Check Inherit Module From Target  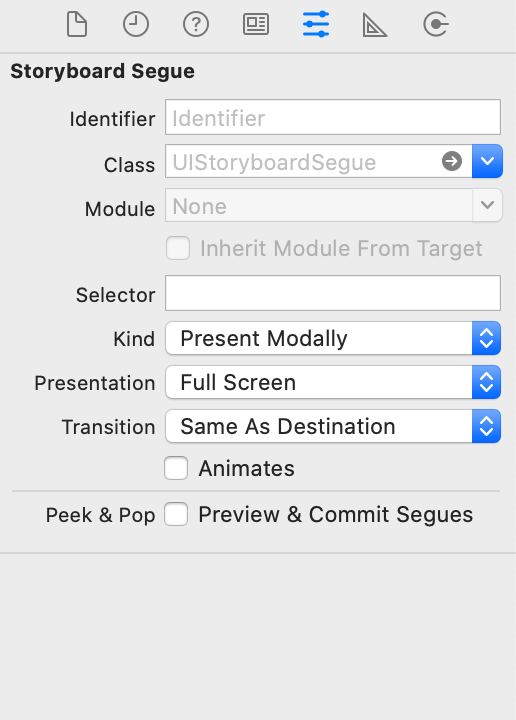point(178,248)
